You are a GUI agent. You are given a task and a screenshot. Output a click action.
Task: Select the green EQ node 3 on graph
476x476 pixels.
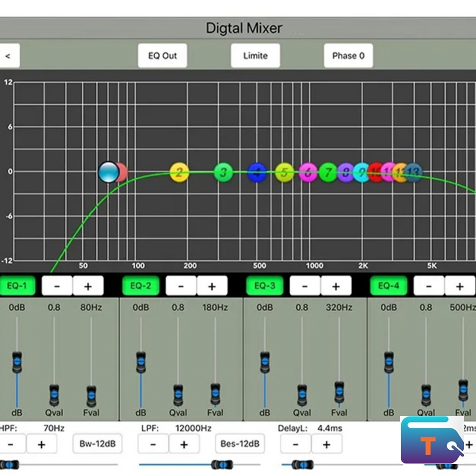coord(223,173)
